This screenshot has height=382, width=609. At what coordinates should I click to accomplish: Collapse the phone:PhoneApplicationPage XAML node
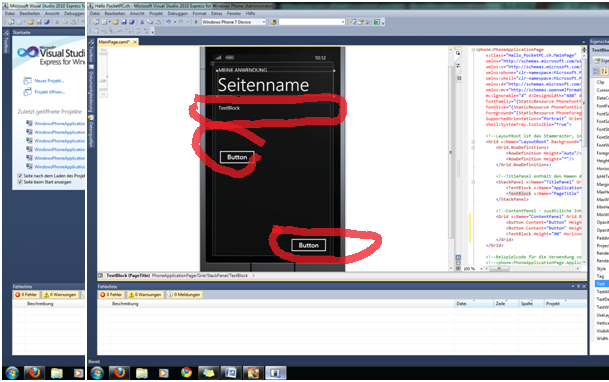point(473,50)
